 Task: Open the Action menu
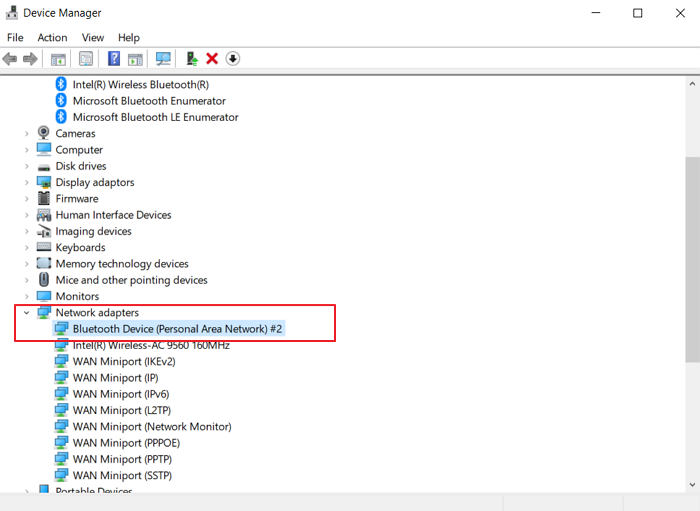point(52,38)
